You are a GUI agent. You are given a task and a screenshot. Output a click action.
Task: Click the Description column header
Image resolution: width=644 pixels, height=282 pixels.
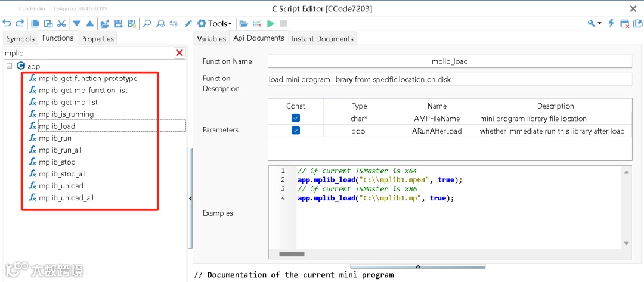click(555, 106)
